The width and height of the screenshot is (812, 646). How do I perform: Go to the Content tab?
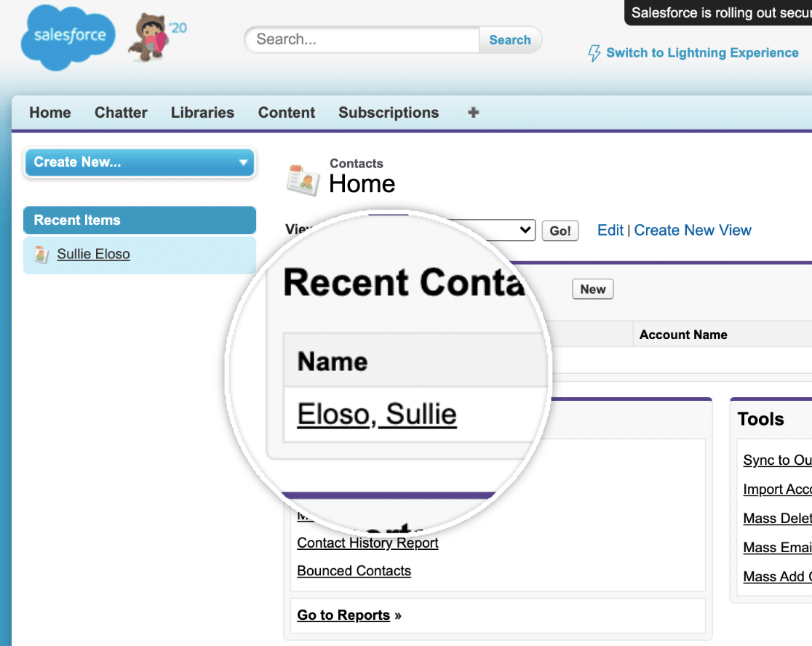287,112
